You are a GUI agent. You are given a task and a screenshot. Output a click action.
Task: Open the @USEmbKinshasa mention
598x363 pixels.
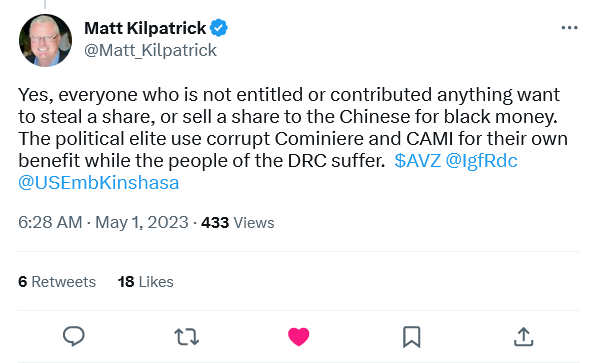98,183
